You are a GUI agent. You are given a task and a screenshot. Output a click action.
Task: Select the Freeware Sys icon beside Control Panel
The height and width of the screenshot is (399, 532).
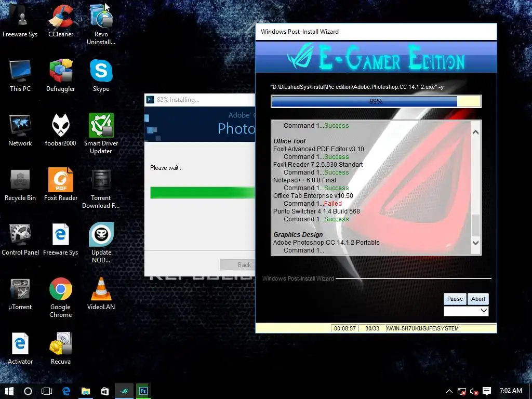click(x=61, y=239)
